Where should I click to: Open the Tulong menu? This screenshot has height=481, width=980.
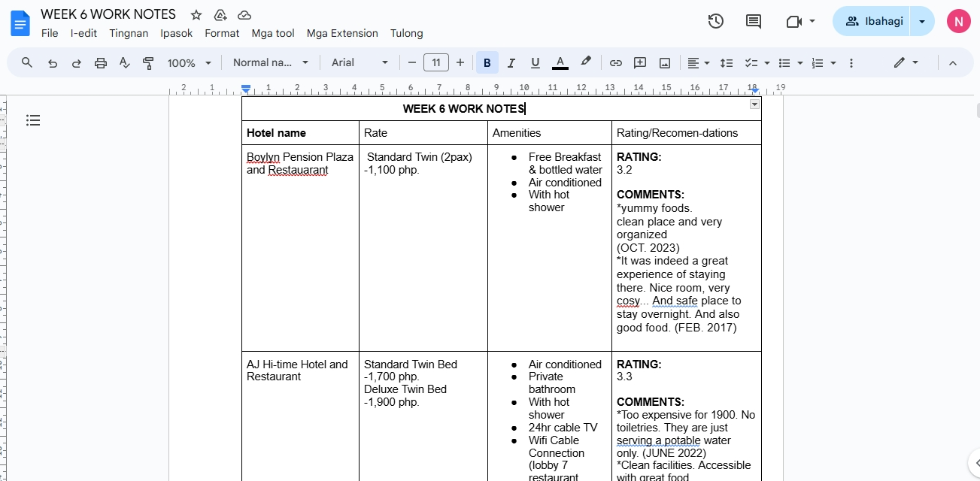click(x=407, y=33)
